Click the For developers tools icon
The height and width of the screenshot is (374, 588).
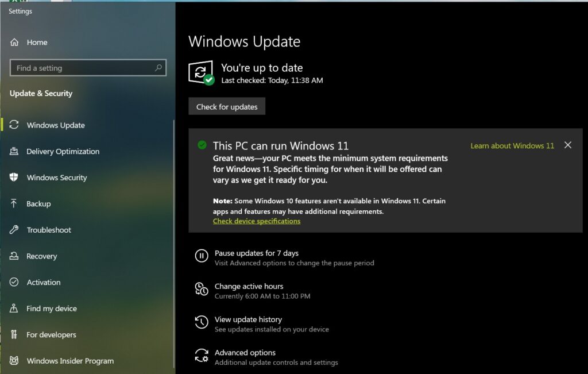pyautogui.click(x=14, y=334)
